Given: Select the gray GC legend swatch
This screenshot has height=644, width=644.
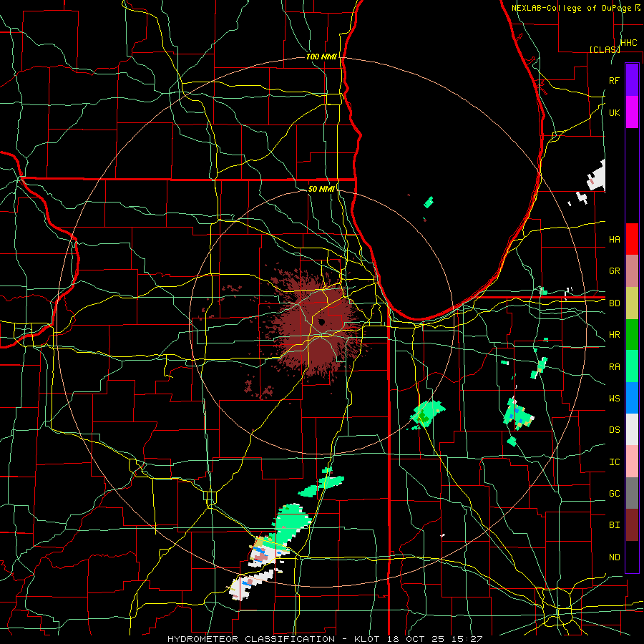Looking at the screenshot, I should tap(632, 493).
